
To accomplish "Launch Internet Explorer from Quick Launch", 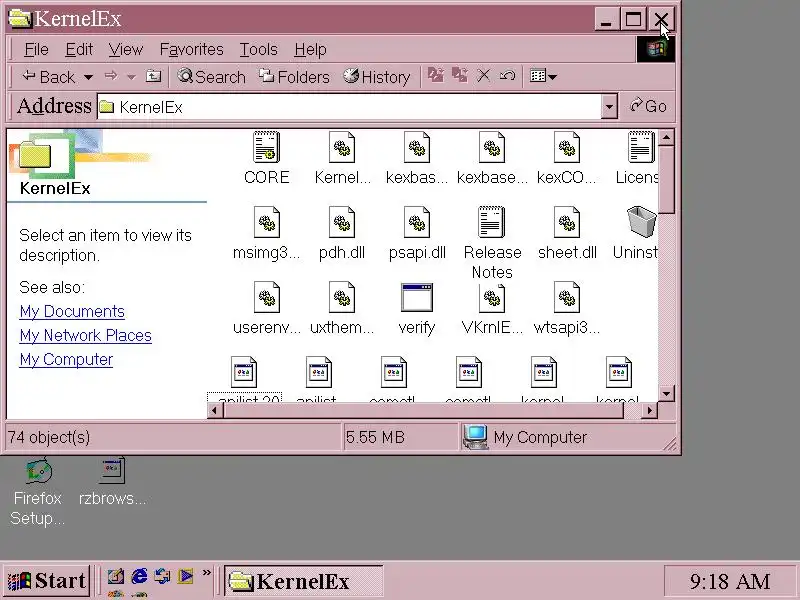I will point(139,576).
